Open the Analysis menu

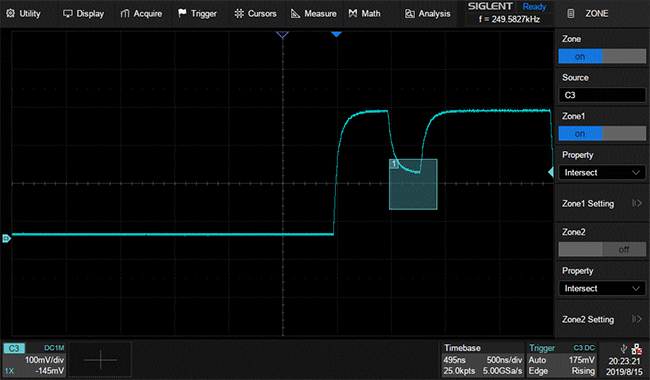(x=427, y=14)
